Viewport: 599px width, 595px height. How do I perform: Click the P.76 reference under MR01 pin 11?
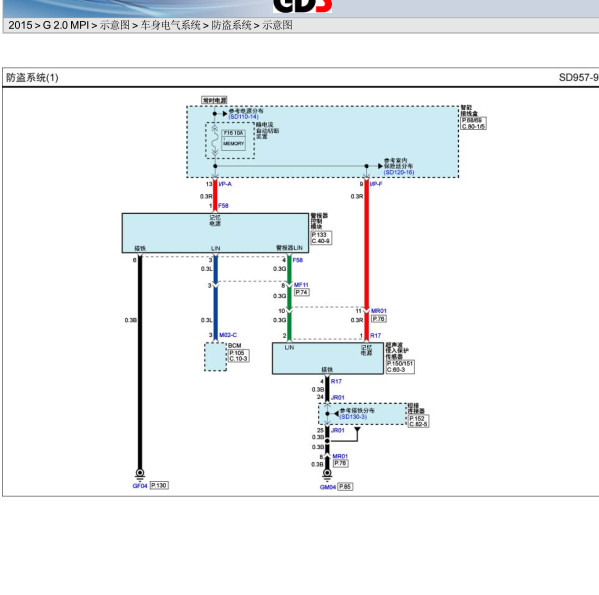(379, 319)
